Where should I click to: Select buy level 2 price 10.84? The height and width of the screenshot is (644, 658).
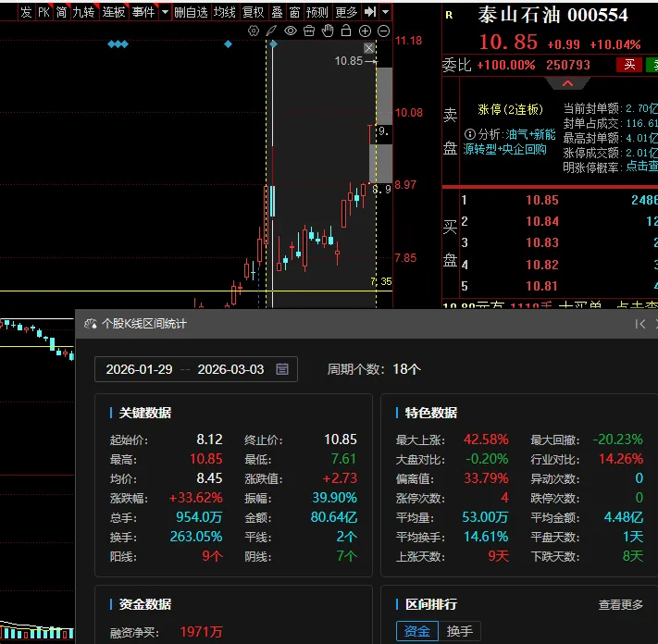(542, 221)
